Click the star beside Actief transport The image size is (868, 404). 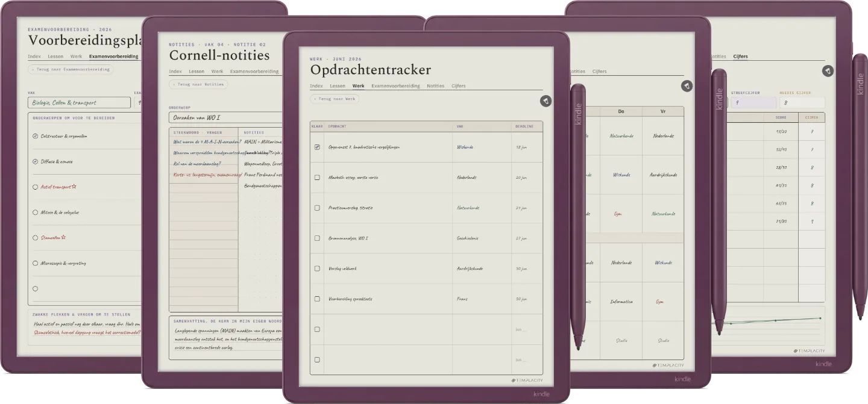click(x=74, y=187)
